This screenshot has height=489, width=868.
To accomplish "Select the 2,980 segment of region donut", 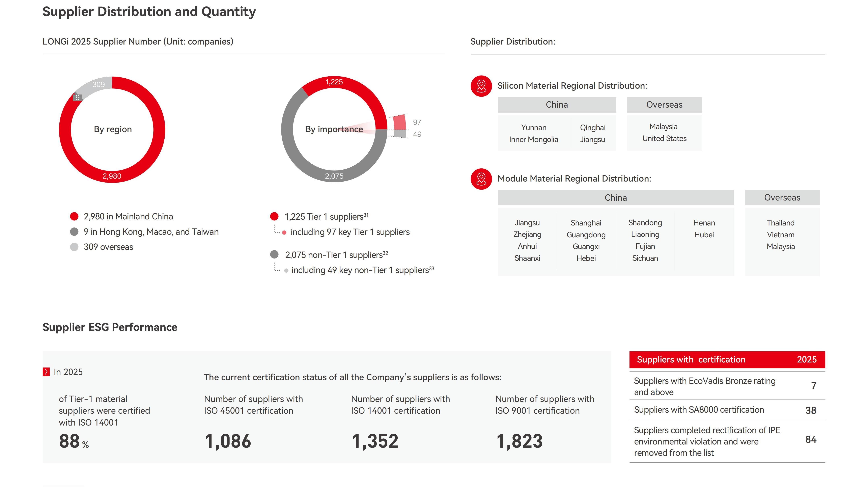I will (x=112, y=176).
